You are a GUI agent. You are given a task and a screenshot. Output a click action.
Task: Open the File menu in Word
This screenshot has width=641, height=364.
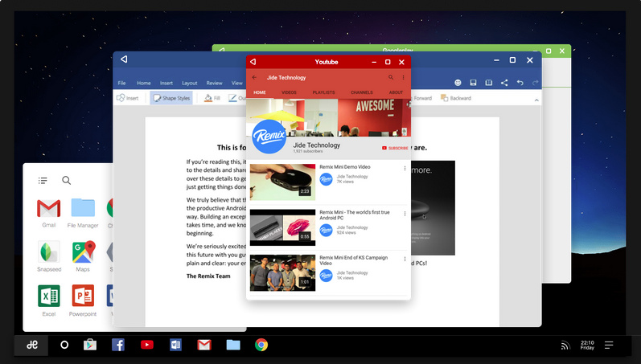(x=121, y=83)
